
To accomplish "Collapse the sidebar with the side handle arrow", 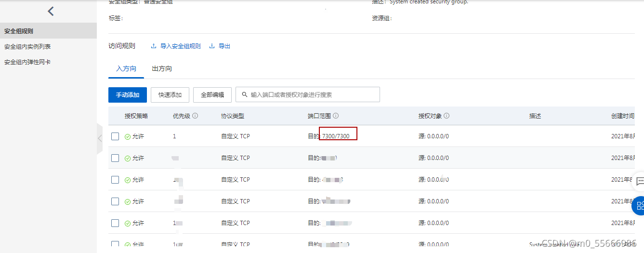I will pos(100,139).
